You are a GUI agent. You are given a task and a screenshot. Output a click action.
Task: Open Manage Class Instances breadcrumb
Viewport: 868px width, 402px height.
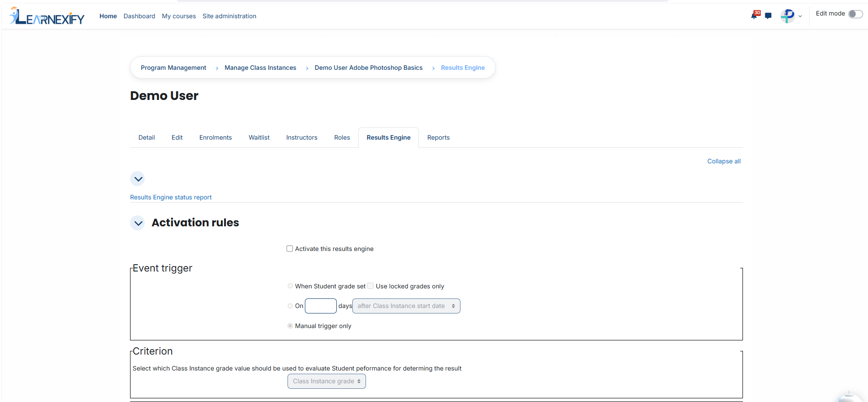coord(260,68)
